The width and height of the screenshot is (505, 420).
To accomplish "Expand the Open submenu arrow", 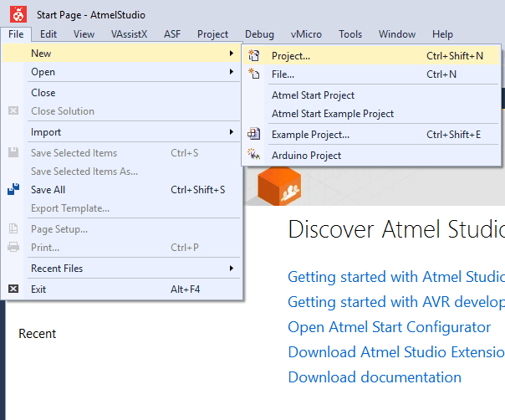I will click(232, 71).
